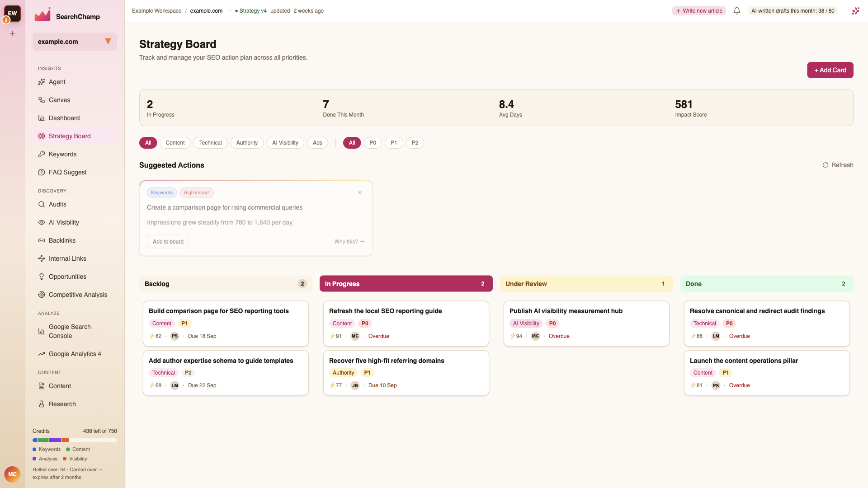
Task: Click the AI Visibility eye icon
Action: click(x=42, y=222)
